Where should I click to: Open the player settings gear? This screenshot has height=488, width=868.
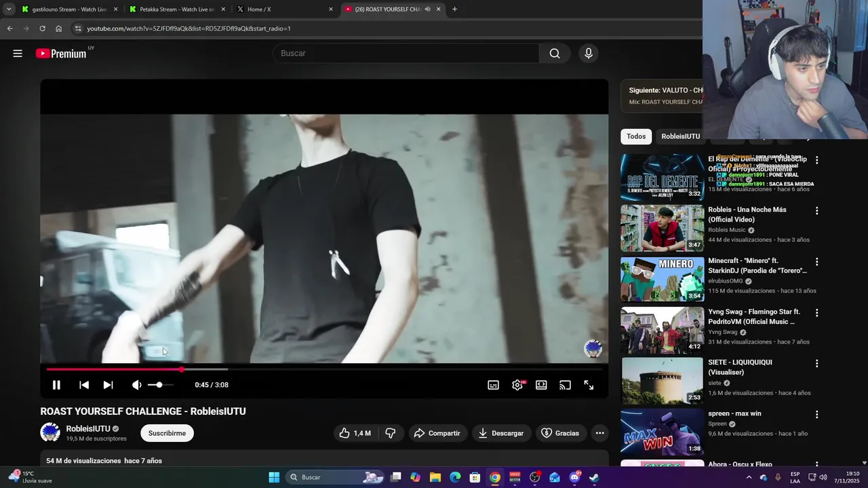(x=517, y=385)
